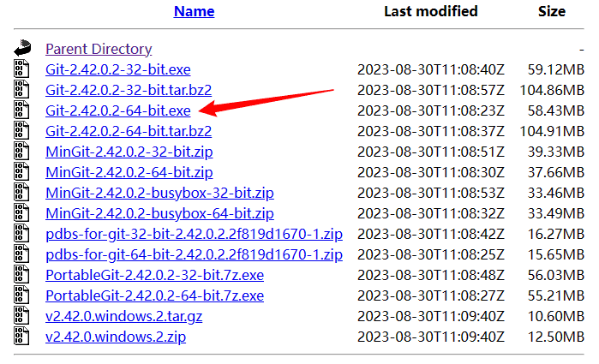Download Git-2.42.0.2-64-bit.exe installer
Image resolution: width=599 pixels, height=364 pixels.
point(118,110)
